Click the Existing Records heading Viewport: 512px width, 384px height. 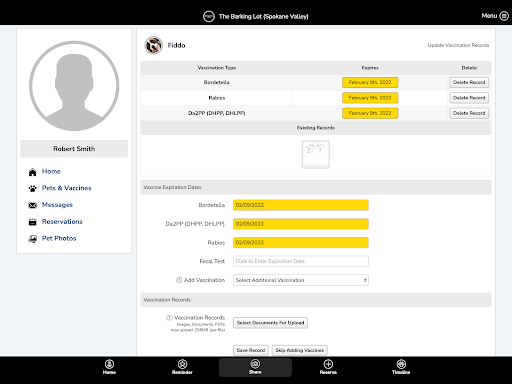(x=316, y=128)
